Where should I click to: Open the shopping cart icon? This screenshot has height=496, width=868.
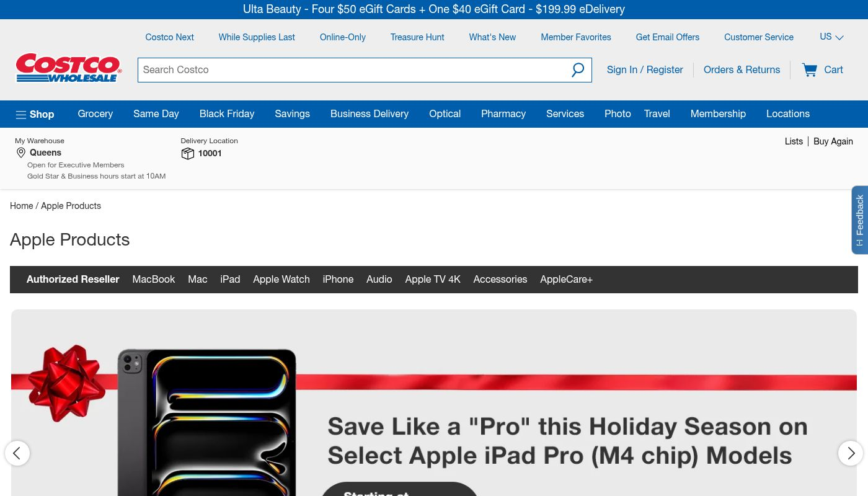click(x=810, y=70)
